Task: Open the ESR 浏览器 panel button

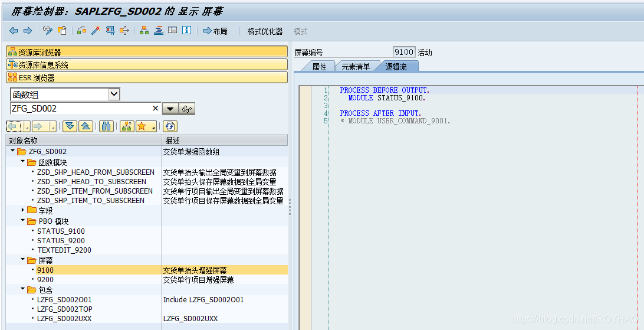Action: (147, 77)
